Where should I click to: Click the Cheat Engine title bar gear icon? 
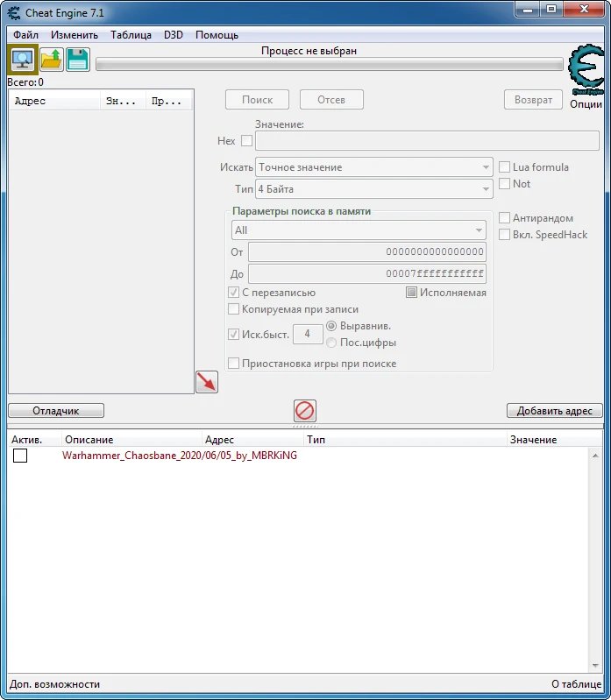pos(14,13)
